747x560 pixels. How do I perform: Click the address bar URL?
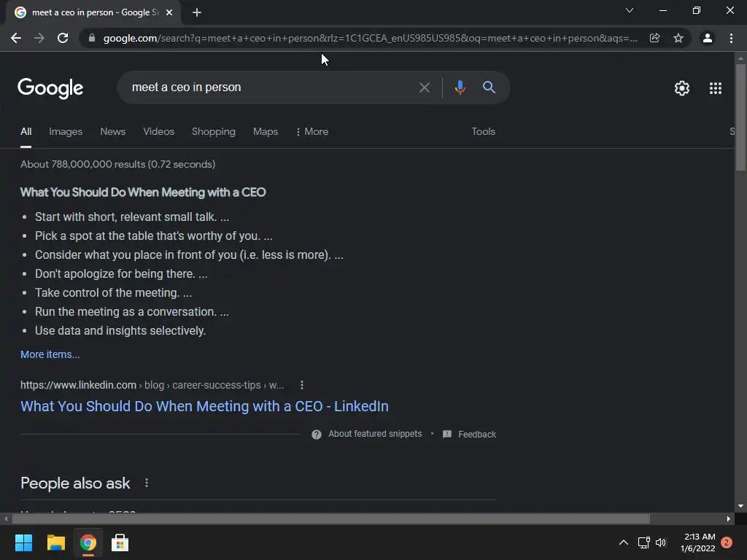(370, 38)
